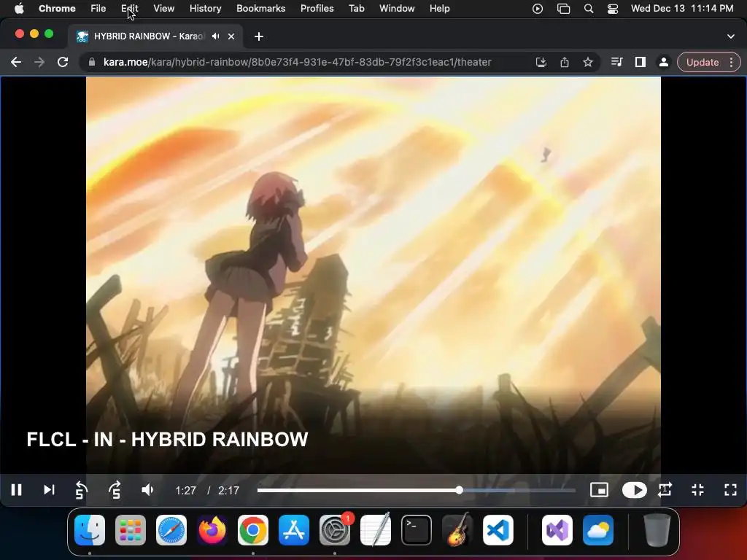Select the HYBRID RAINBOW tab
747x560 pixels.
pyautogui.click(x=155, y=36)
